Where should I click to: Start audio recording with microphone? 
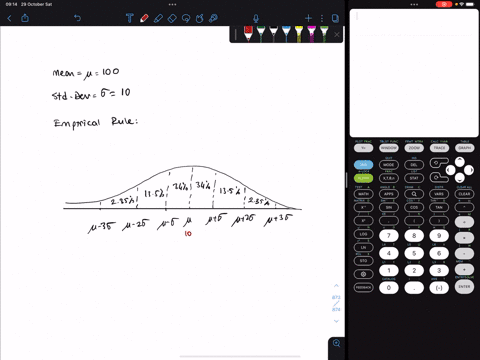tap(256, 18)
